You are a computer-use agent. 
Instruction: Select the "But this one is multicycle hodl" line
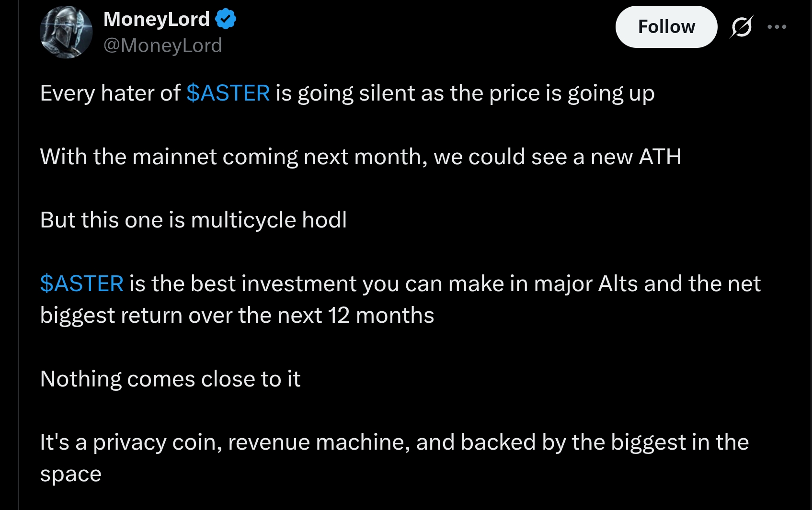(193, 220)
